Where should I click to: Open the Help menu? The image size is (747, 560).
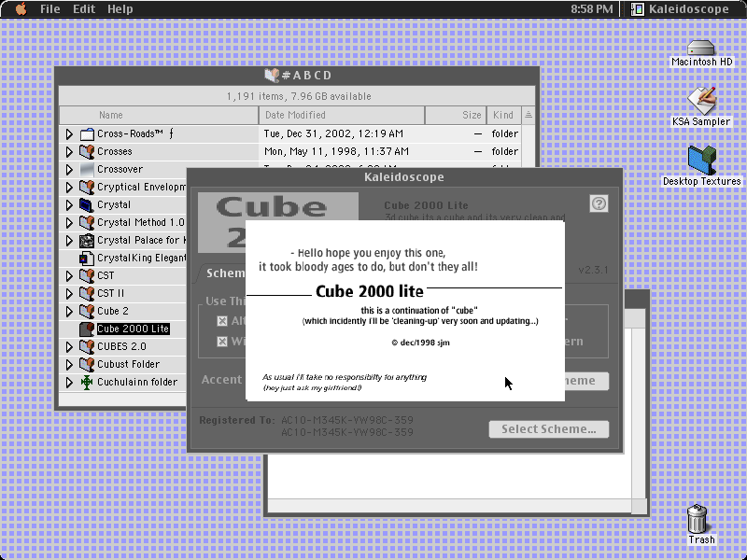click(120, 9)
